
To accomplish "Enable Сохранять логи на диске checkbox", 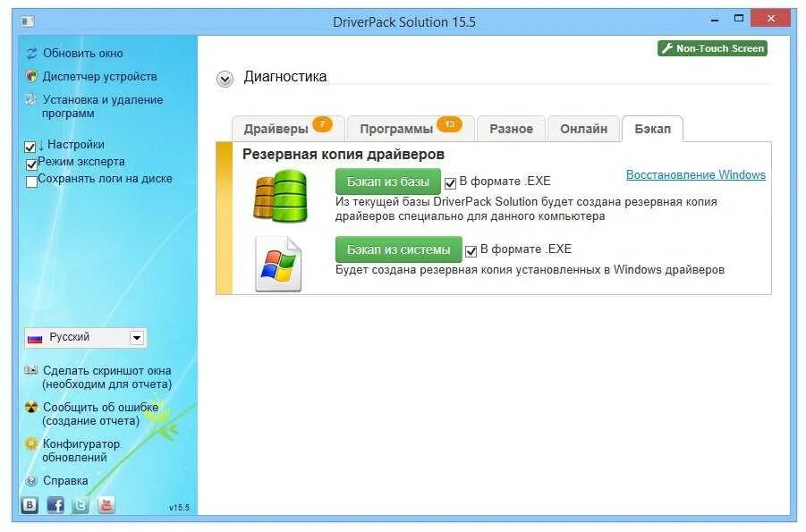I will [31, 182].
